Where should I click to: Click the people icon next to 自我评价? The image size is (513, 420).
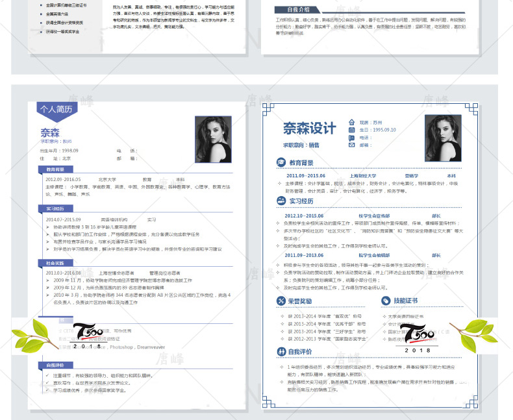[x=281, y=352]
